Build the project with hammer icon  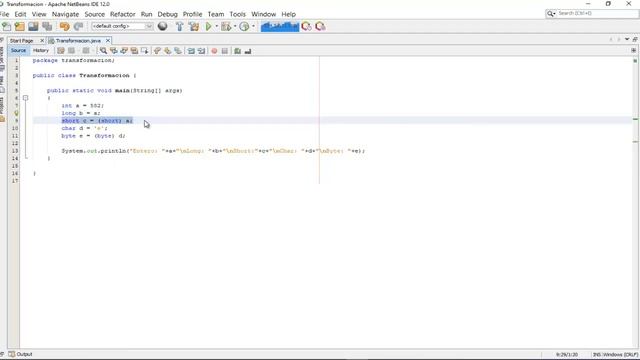coord(179,27)
